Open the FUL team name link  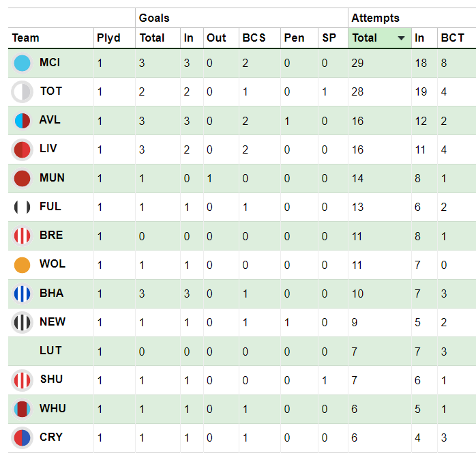[50, 206]
